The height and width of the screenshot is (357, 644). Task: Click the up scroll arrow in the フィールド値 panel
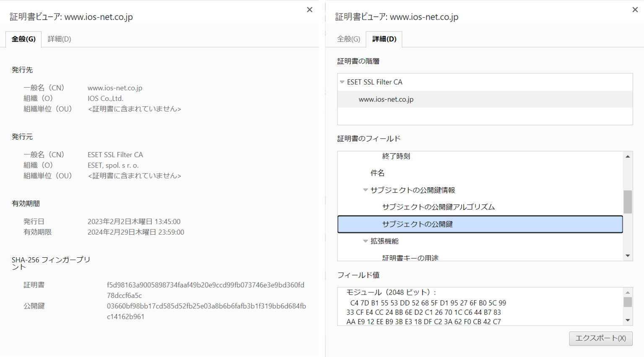(628, 292)
